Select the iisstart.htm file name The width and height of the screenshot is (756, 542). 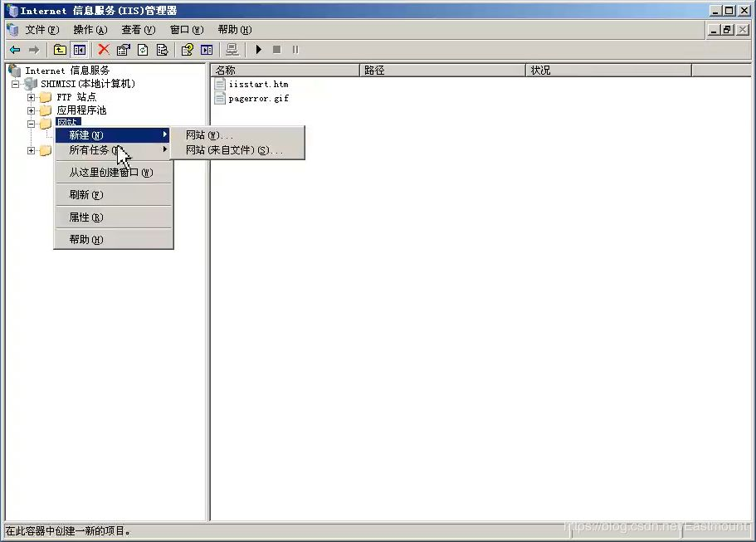pyautogui.click(x=258, y=84)
